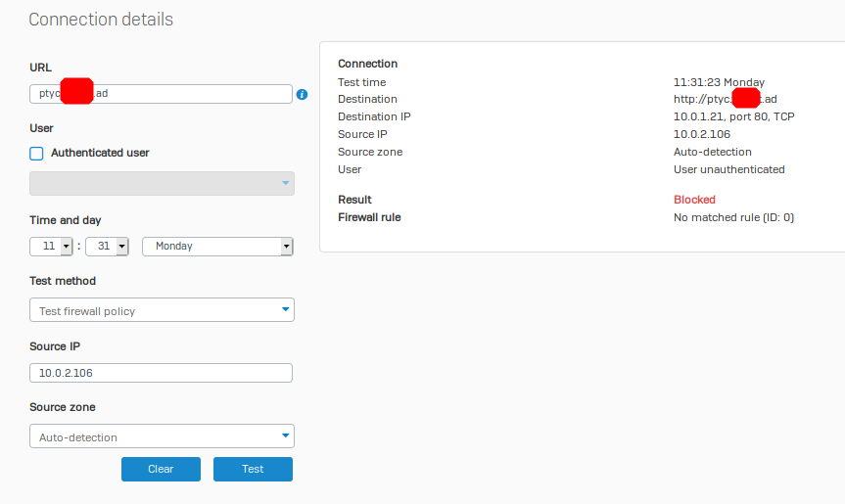
Task: Click the Source IP input field
Action: [x=162, y=373]
